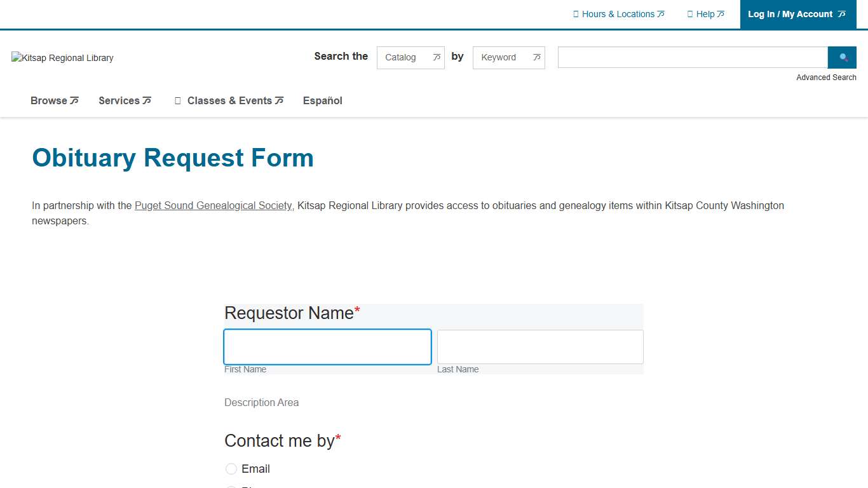
Task: Click the calendar icon beside Classes & Events
Action: 178,100
